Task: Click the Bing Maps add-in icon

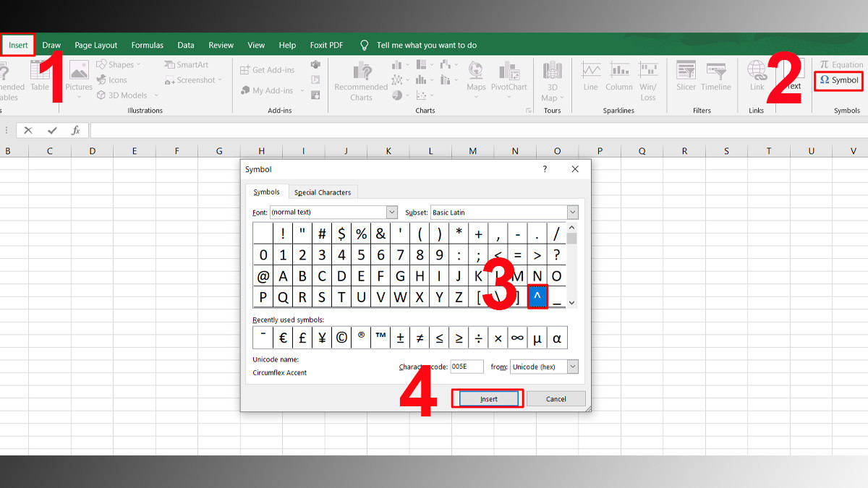Action: [x=315, y=80]
